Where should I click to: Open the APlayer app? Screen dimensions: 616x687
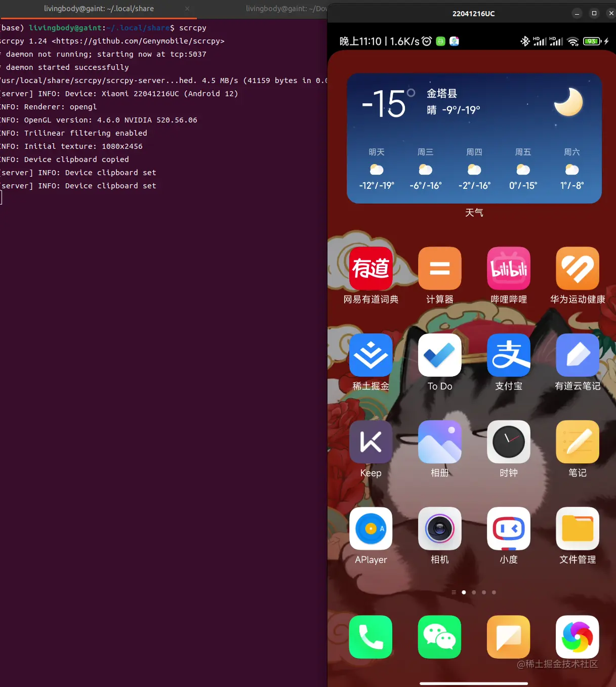tap(371, 529)
